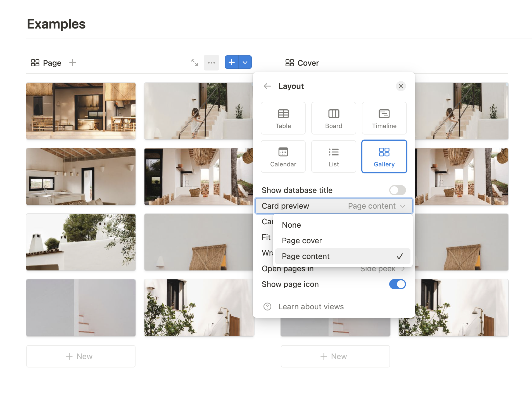Viewport: 532px width, 396px height.
Task: Select the Table layout icon
Action: pyautogui.click(x=283, y=118)
